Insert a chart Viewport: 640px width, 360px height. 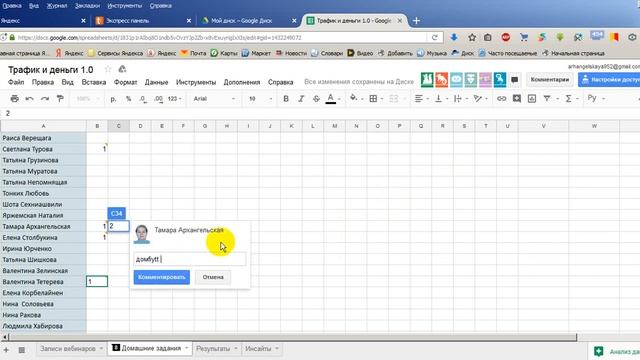coord(532,98)
